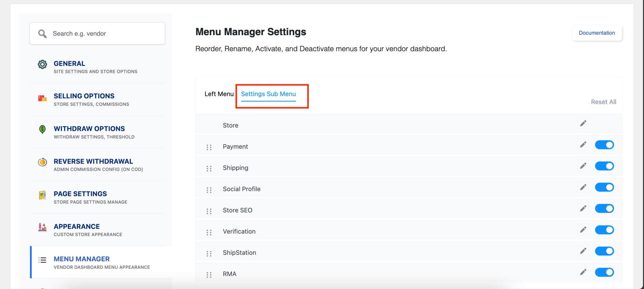Open Reverse Withdrawal via its coin icon
Screen dimensions: 644x289
42,162
